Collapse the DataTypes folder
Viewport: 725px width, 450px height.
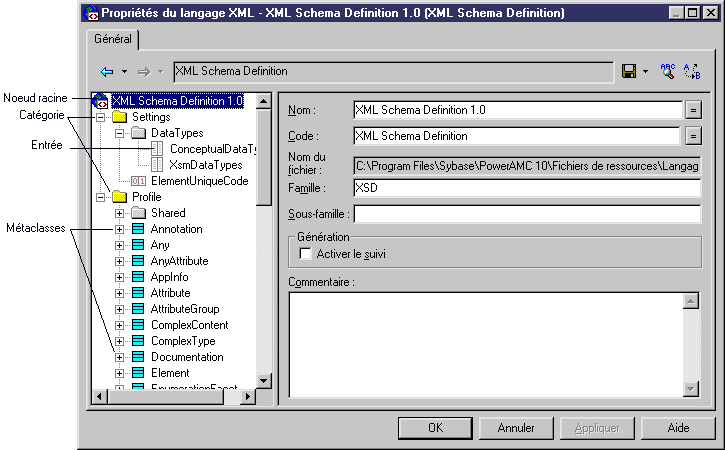119,133
